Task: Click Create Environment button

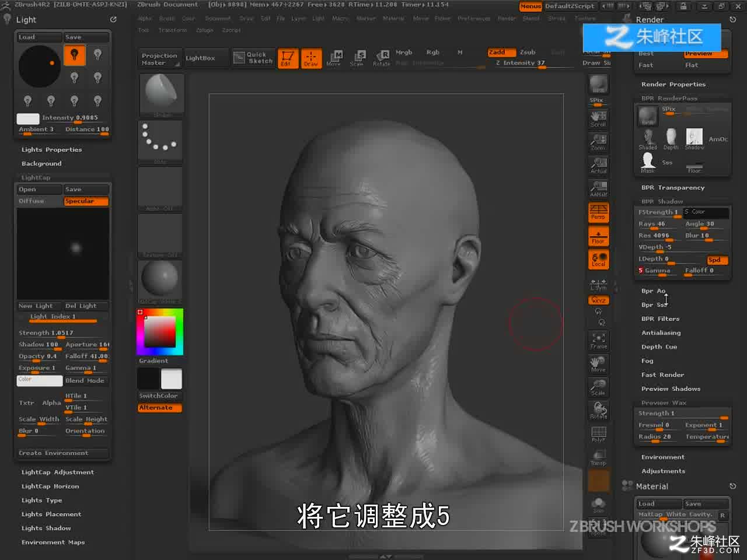Action: (62, 453)
